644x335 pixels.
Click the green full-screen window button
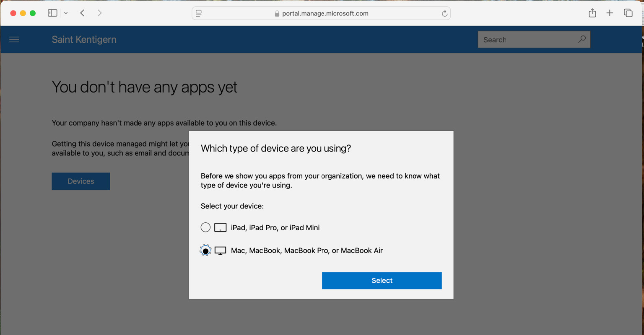(x=33, y=13)
